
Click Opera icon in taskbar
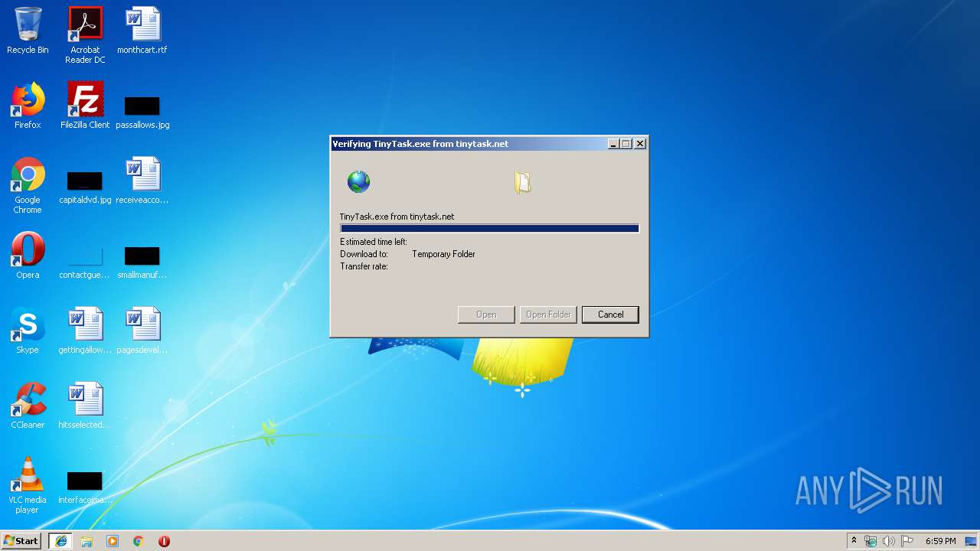point(164,541)
